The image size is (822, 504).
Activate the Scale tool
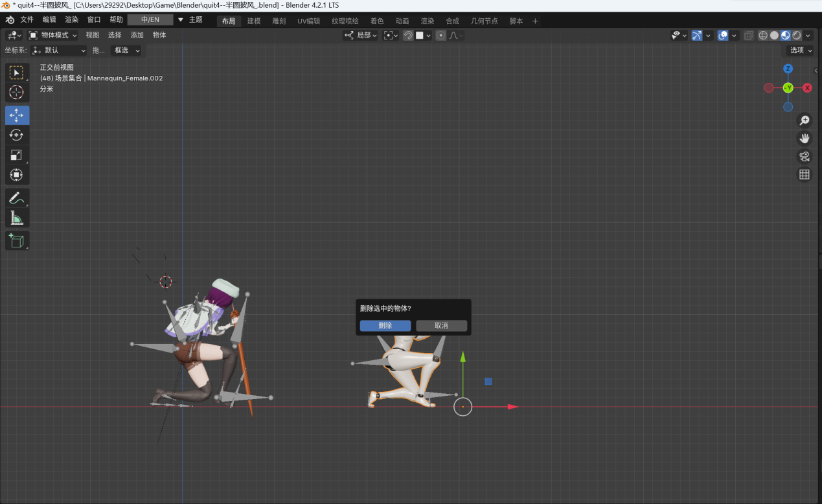click(x=17, y=155)
